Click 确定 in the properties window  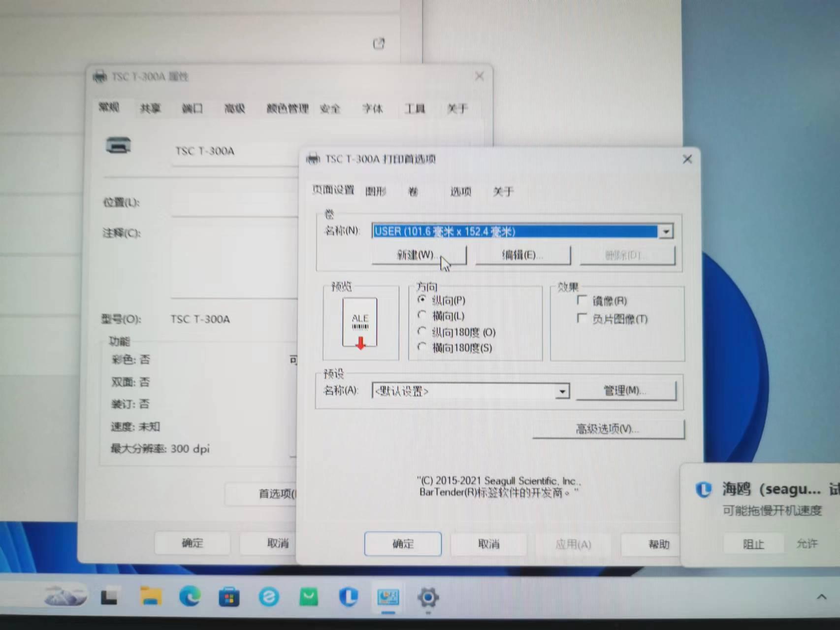pyautogui.click(x=193, y=543)
